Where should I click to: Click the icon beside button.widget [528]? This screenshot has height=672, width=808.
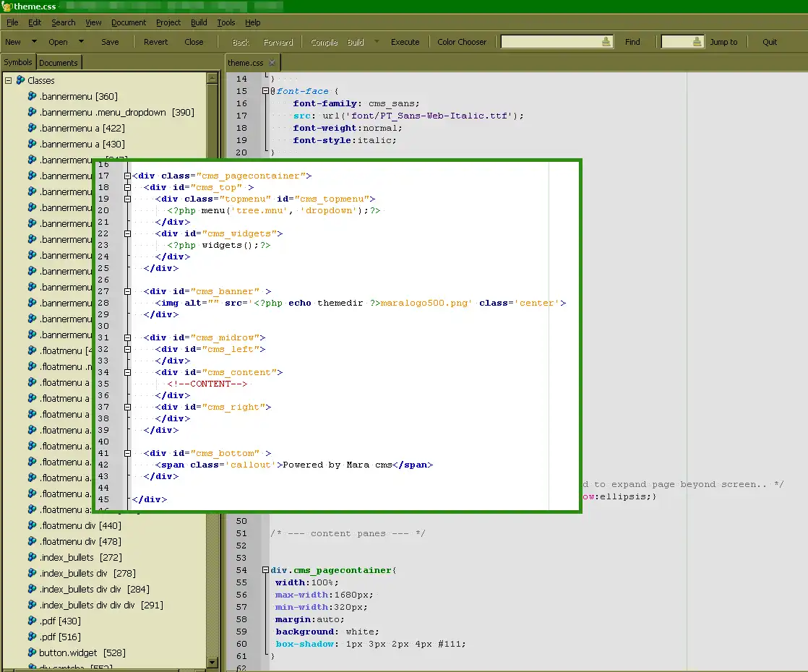[x=32, y=652]
